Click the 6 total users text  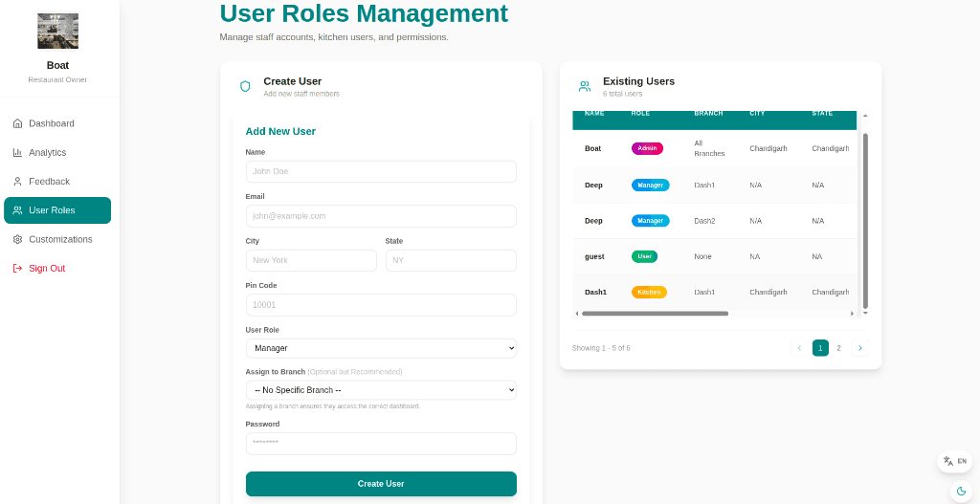[622, 94]
